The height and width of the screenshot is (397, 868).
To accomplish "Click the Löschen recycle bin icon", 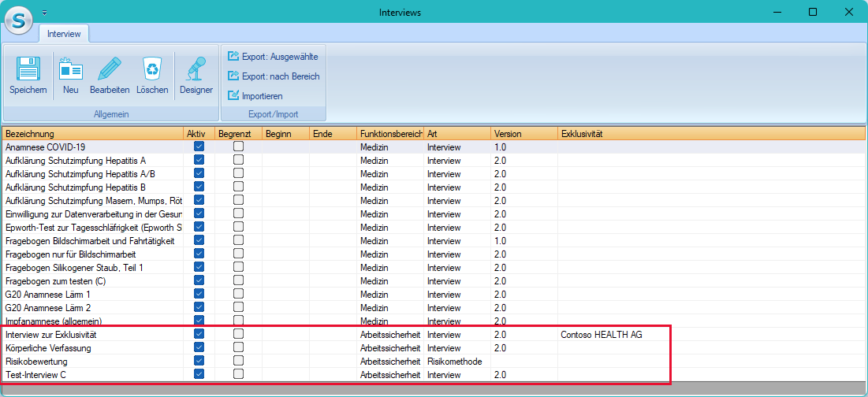I will 152,69.
